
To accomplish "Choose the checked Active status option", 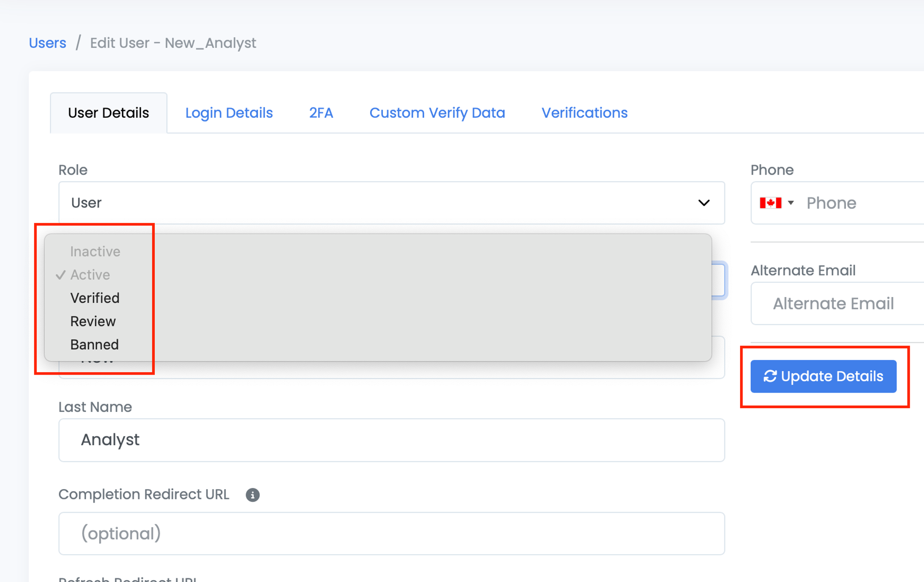I will point(90,275).
